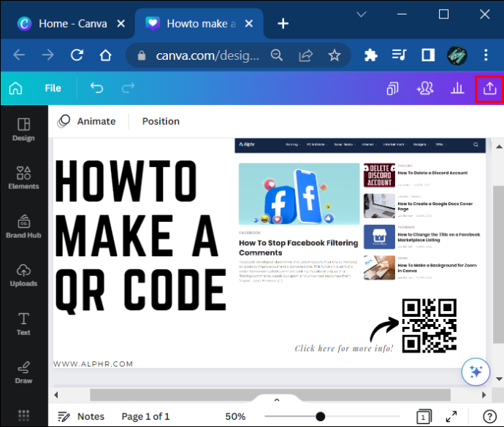Image resolution: width=504 pixels, height=427 pixels.
Task: Click the zoom magnifier icon in address bar
Action: (x=276, y=55)
